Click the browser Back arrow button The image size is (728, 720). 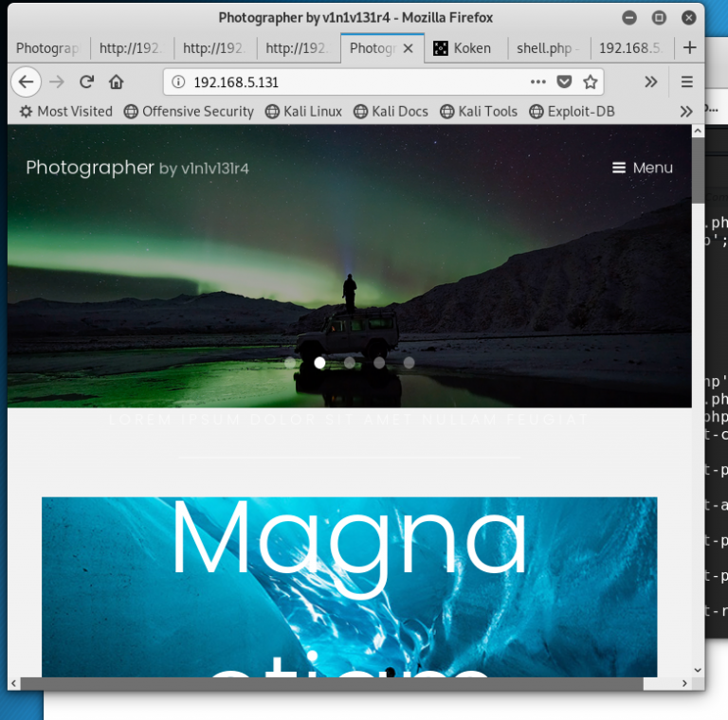coord(26,82)
